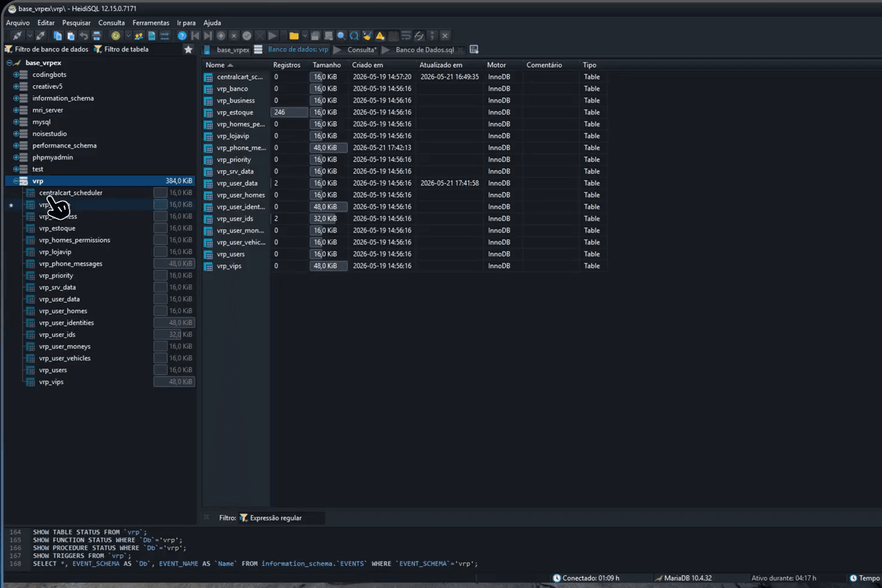Open the session manager plug icon
This screenshot has width=882, height=588.
tap(17, 36)
